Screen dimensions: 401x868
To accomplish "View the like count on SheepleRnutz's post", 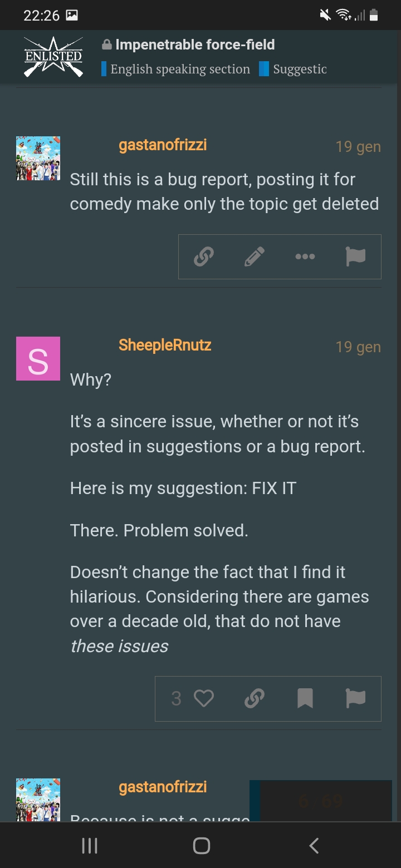I will coord(177,698).
